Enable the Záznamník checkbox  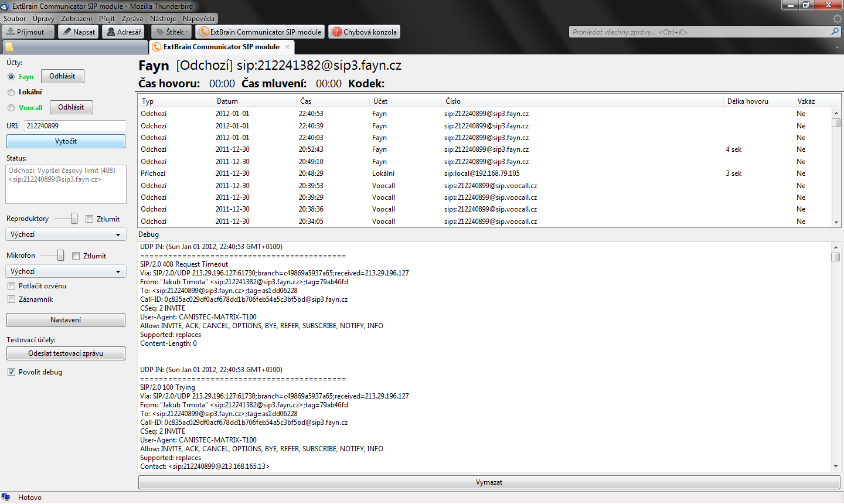[x=11, y=299]
